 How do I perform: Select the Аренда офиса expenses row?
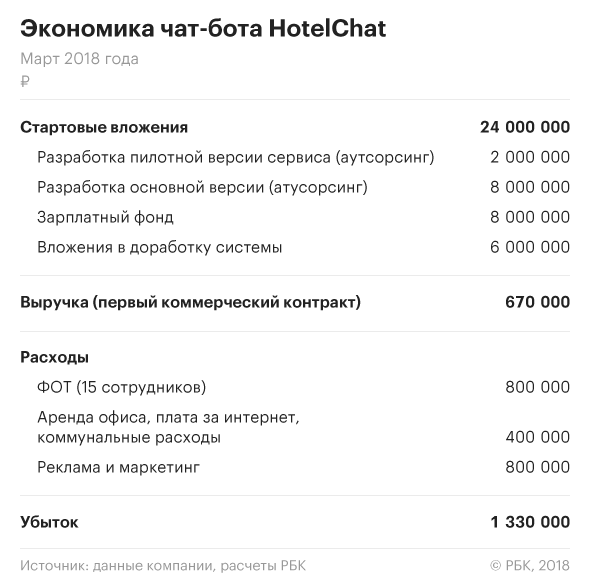(295, 427)
